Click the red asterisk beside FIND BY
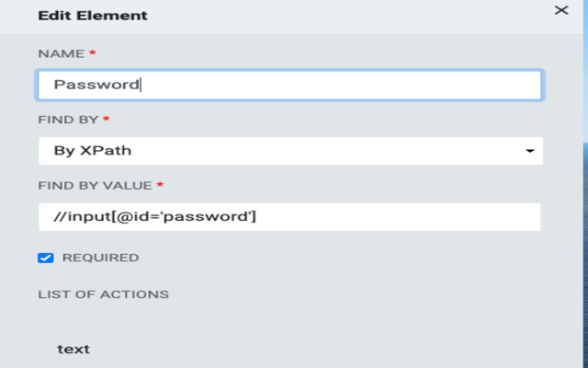Image resolution: width=588 pixels, height=368 pixels. (107, 120)
